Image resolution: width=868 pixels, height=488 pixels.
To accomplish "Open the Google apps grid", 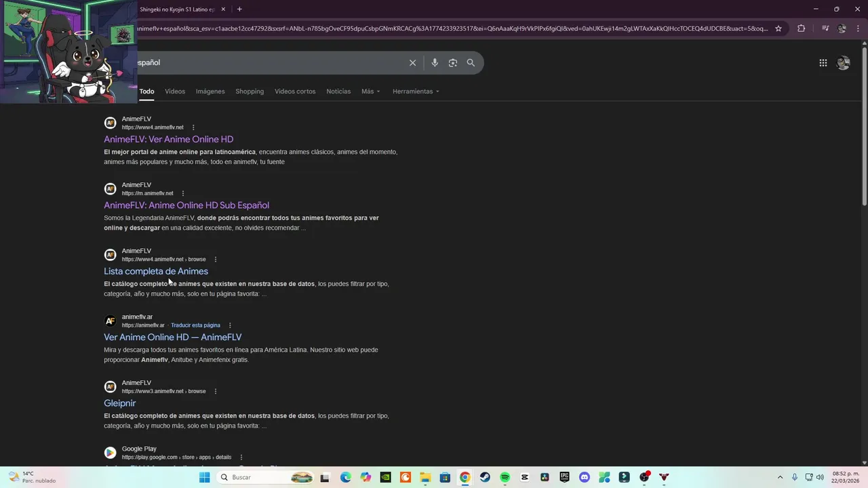I will coord(823,63).
